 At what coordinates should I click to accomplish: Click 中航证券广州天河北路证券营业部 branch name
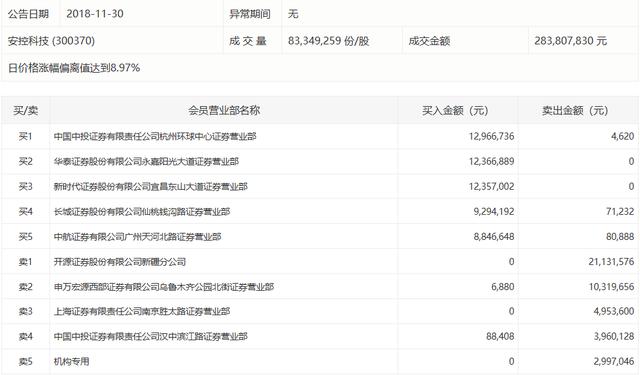(138, 237)
